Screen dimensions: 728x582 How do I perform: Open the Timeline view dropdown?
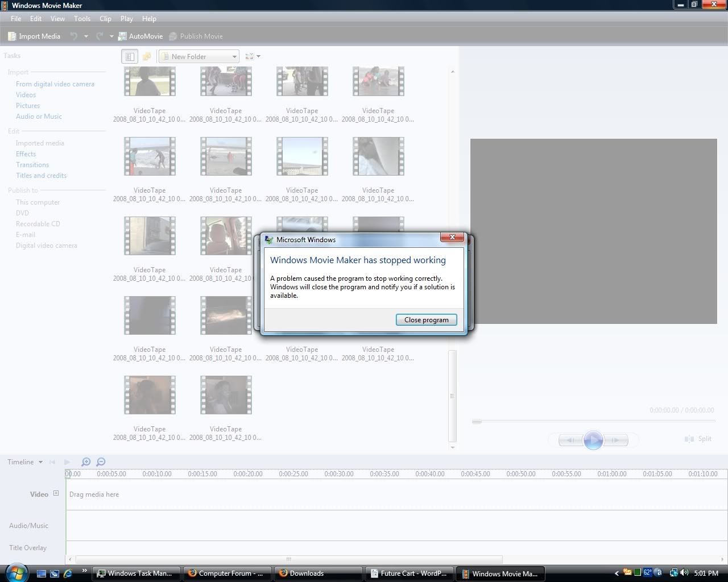[x=24, y=462]
